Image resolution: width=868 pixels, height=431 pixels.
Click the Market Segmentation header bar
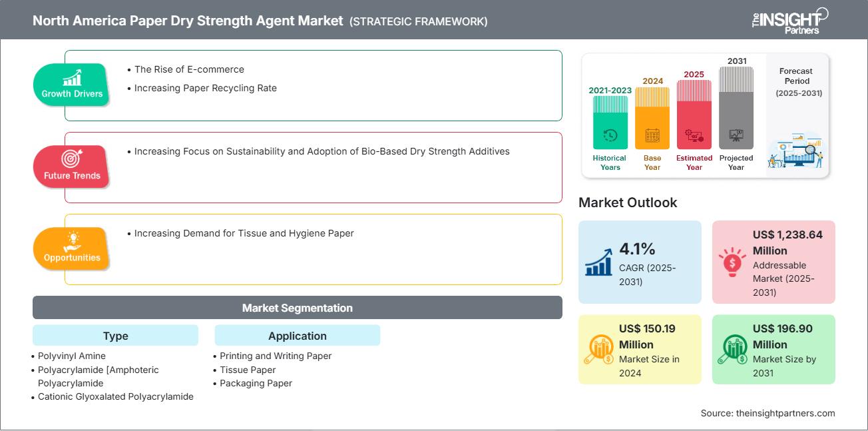[297, 308]
